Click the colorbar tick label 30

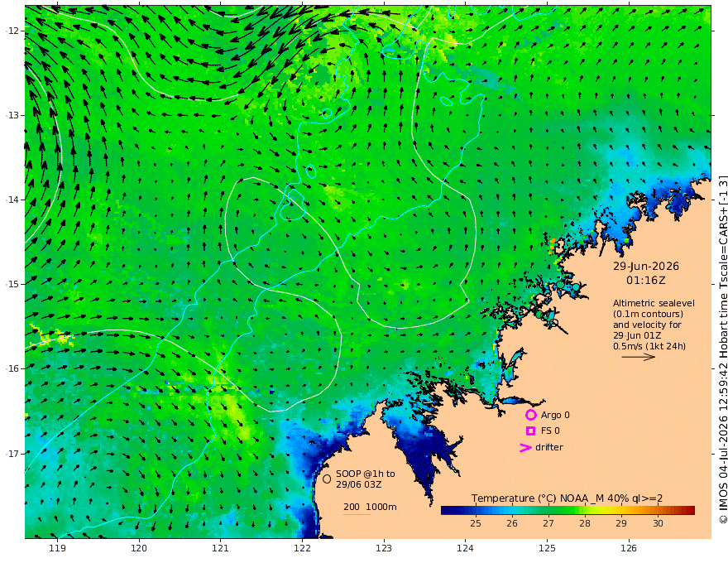coord(658,523)
